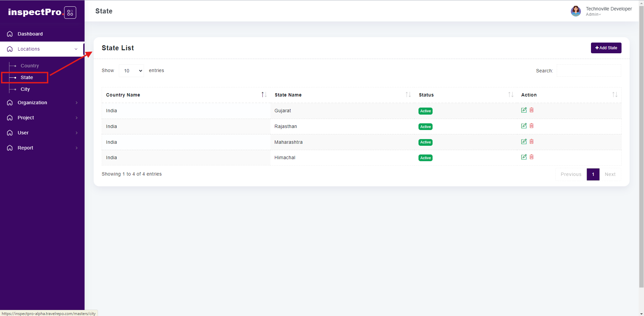Delete the Maharashtra state entry
The height and width of the screenshot is (316, 644).
[x=532, y=141]
